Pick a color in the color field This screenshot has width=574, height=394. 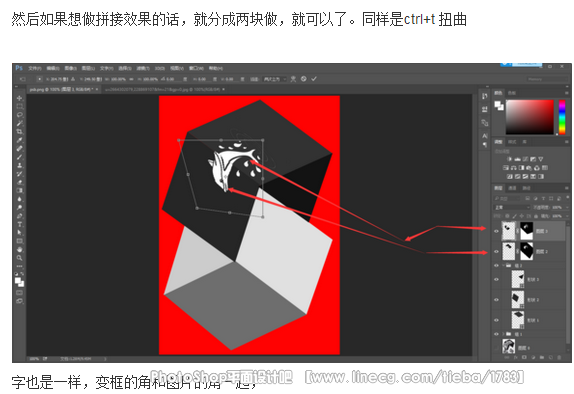[530, 117]
